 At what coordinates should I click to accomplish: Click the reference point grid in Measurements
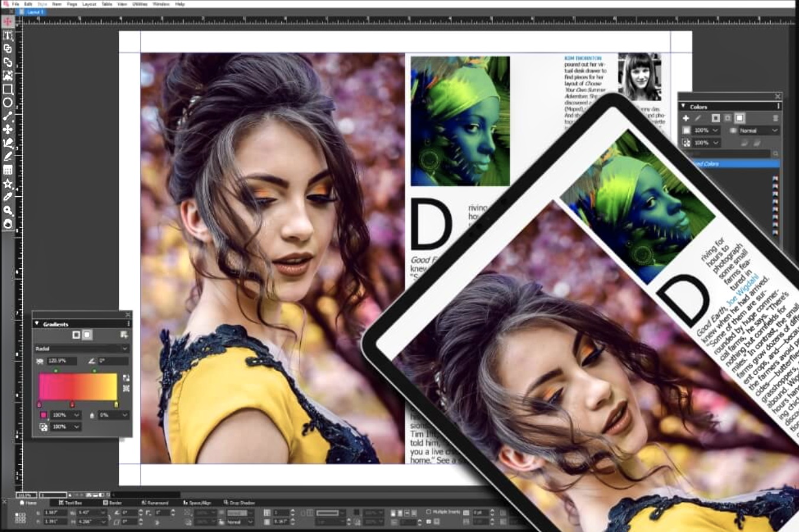20,518
